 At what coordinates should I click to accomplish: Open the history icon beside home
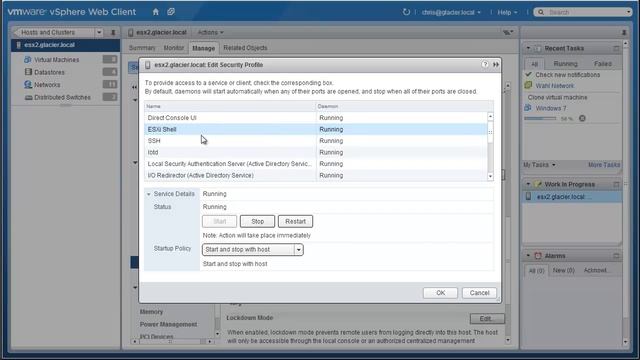[x=171, y=12]
